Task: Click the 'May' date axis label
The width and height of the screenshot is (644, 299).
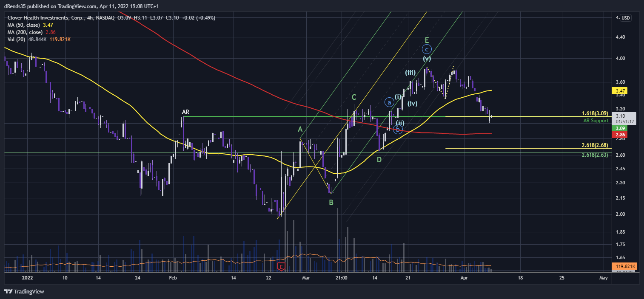Action: point(603,278)
